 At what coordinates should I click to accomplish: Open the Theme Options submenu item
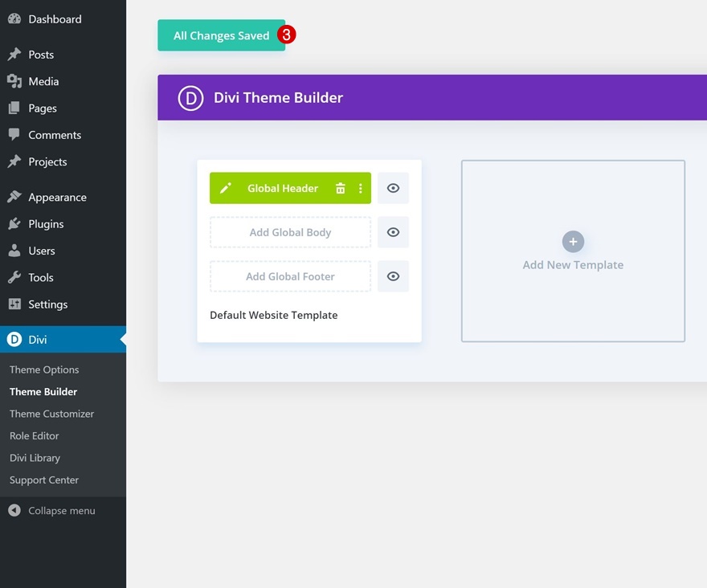(x=44, y=370)
